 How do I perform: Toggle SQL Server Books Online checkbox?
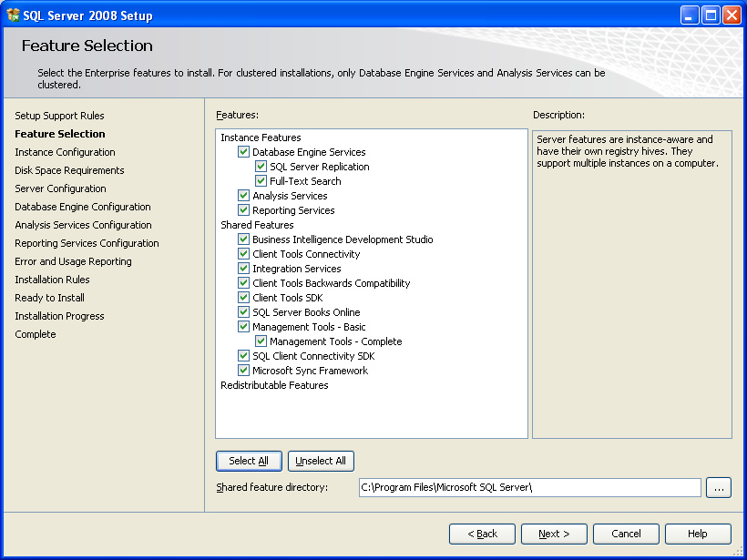point(243,312)
